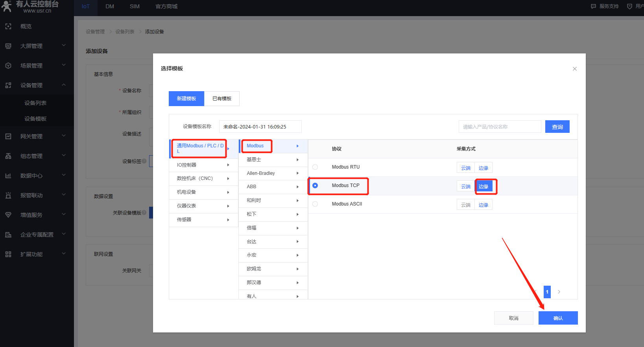
Task: Click the 设备模板名称 name input field
Action: click(x=260, y=127)
